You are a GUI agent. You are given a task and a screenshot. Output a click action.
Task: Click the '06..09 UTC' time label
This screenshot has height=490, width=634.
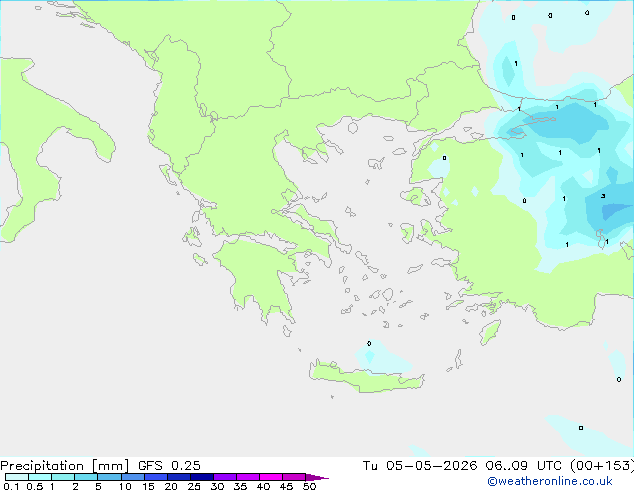(x=524, y=466)
